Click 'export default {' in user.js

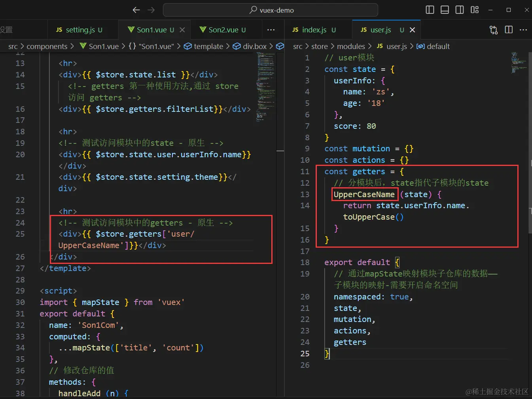362,262
